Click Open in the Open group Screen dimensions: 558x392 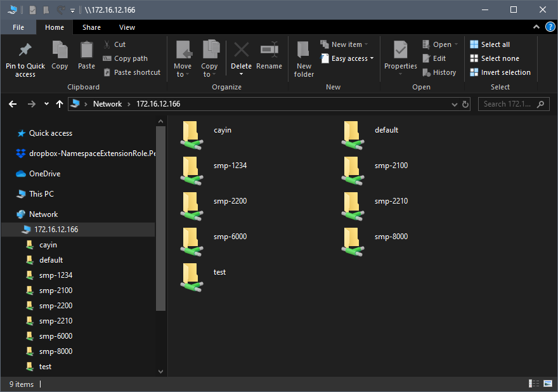click(440, 44)
